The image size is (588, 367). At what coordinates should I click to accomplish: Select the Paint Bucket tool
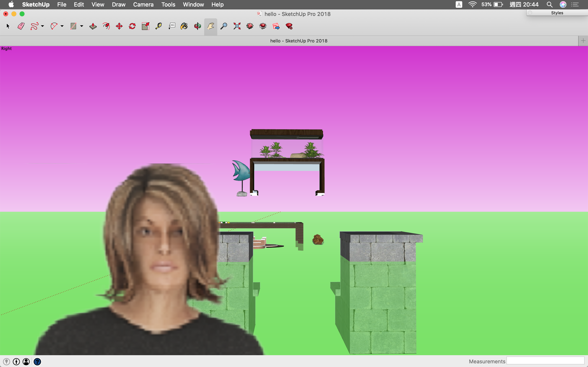click(184, 26)
